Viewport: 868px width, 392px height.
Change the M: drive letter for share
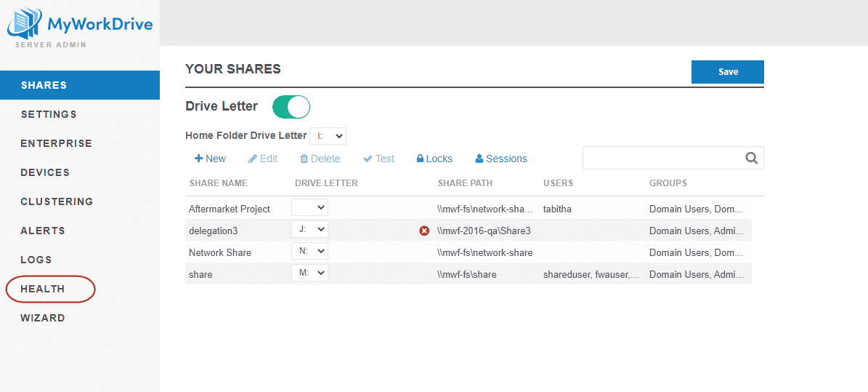pyautogui.click(x=309, y=273)
